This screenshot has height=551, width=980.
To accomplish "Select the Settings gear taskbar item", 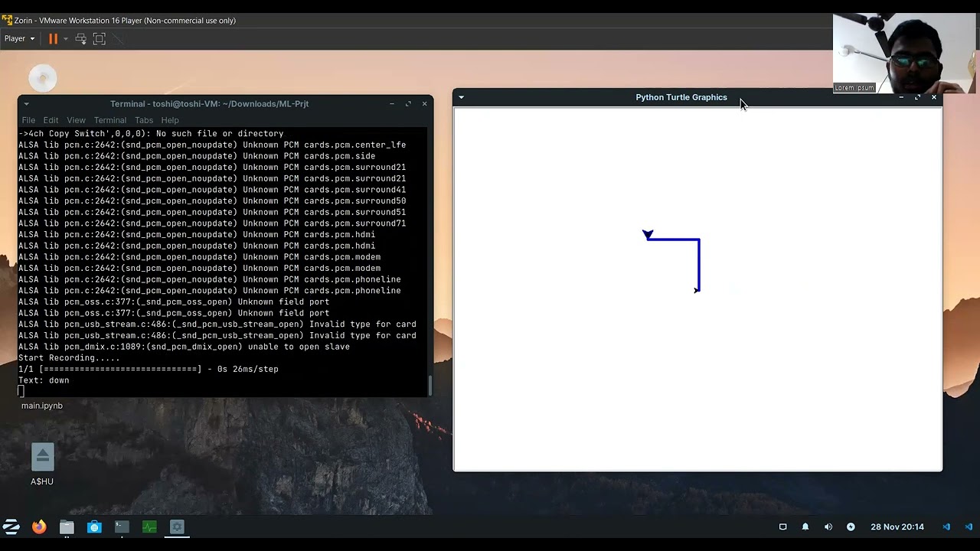I will click(x=177, y=527).
